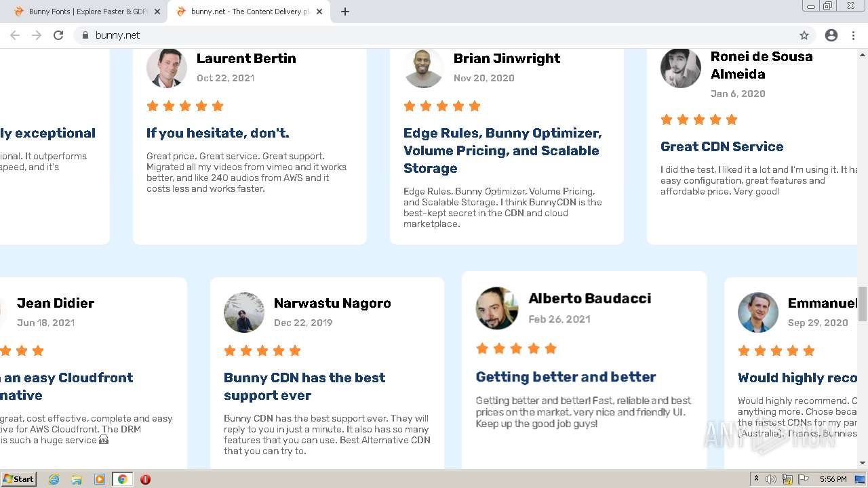868x488 pixels.
Task: Click the 'Would highly reco' heading
Action: pyautogui.click(x=797, y=378)
